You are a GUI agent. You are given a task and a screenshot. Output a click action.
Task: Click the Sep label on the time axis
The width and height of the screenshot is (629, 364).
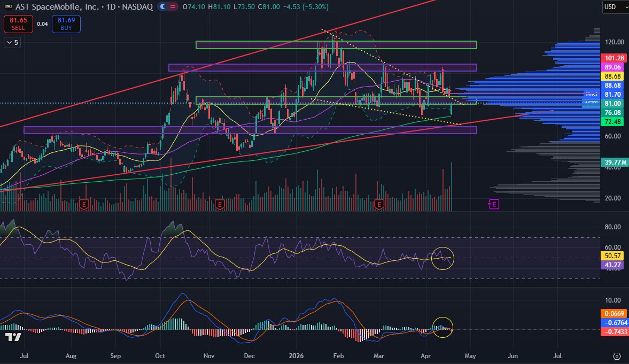pyautogui.click(x=115, y=356)
